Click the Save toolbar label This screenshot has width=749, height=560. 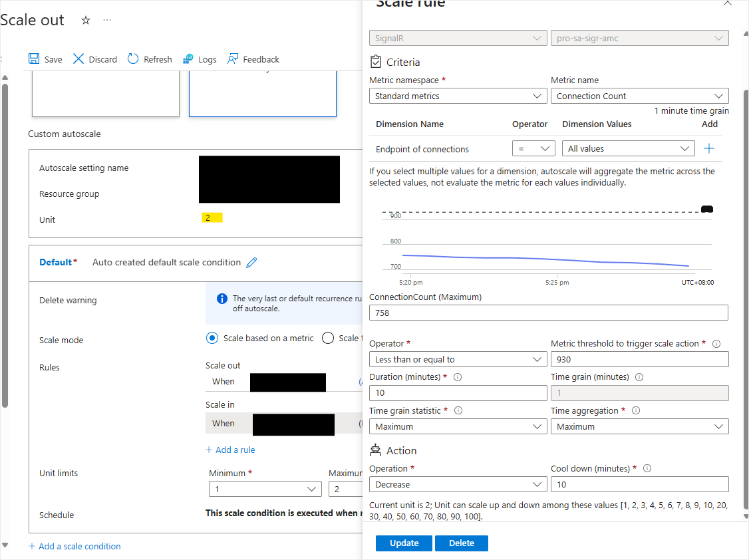point(53,59)
